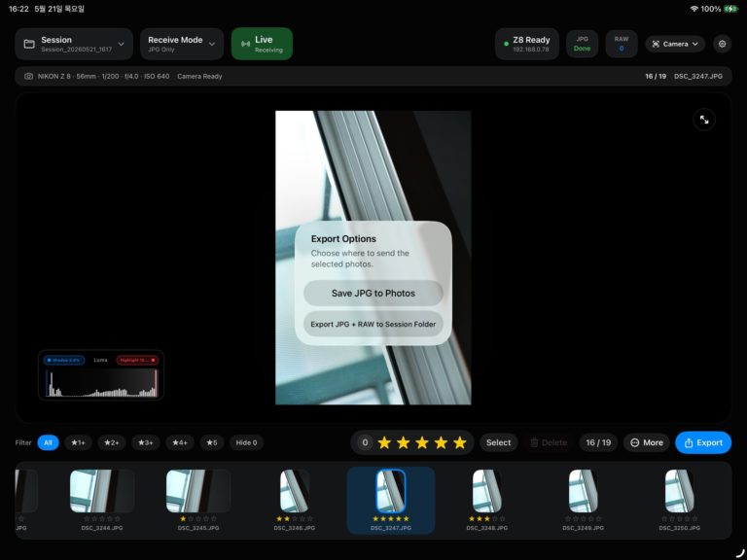This screenshot has width=747, height=560.
Task: Click the Luma histogram label
Action: [x=100, y=360]
